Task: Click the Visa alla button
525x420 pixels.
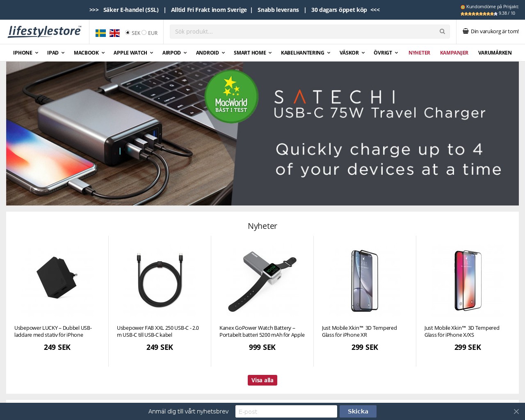Action: [x=262, y=380]
